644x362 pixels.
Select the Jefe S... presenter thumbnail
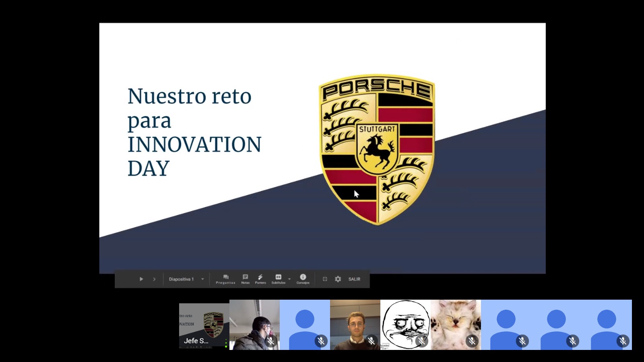pyautogui.click(x=204, y=325)
